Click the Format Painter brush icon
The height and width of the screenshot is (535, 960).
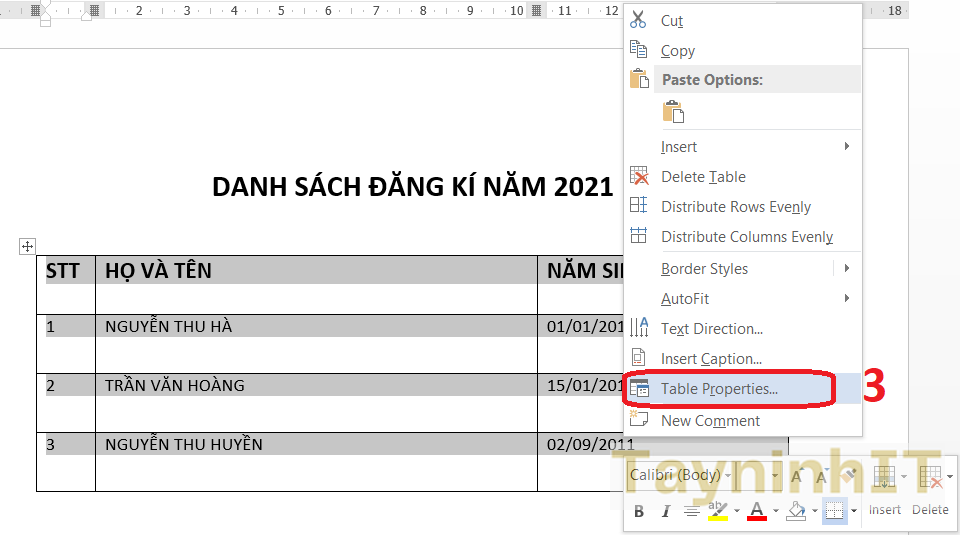[849, 476]
